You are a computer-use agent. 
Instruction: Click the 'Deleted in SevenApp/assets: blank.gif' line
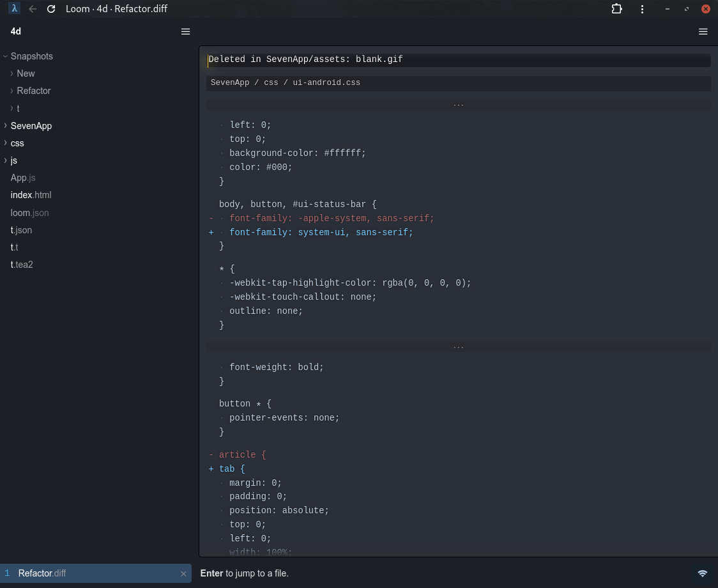click(459, 59)
